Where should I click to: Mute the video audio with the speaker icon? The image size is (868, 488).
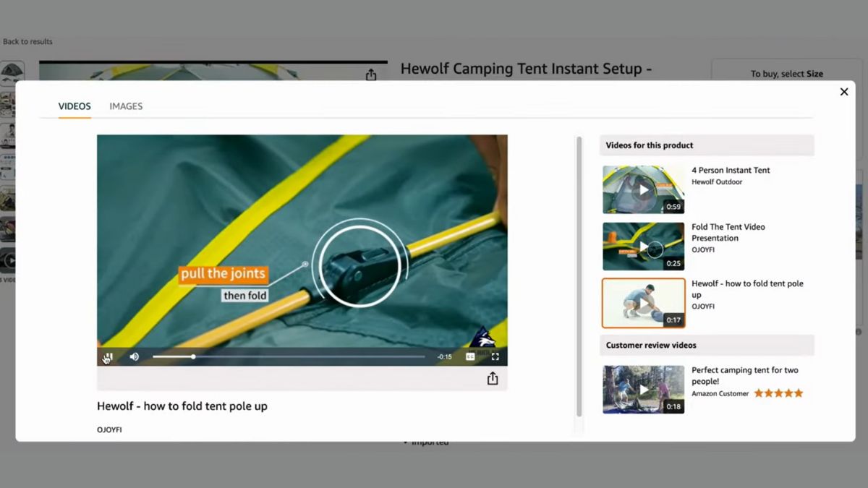click(135, 356)
